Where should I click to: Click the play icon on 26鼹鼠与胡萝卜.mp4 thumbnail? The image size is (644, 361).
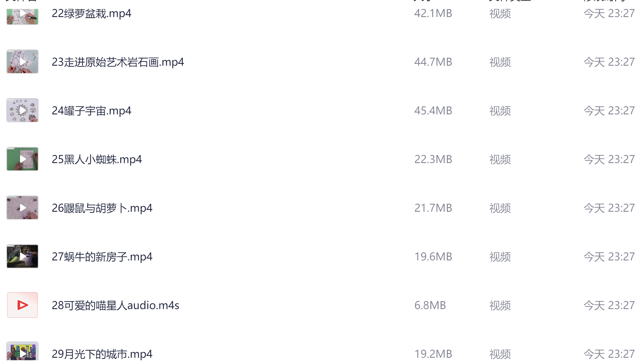[23, 208]
